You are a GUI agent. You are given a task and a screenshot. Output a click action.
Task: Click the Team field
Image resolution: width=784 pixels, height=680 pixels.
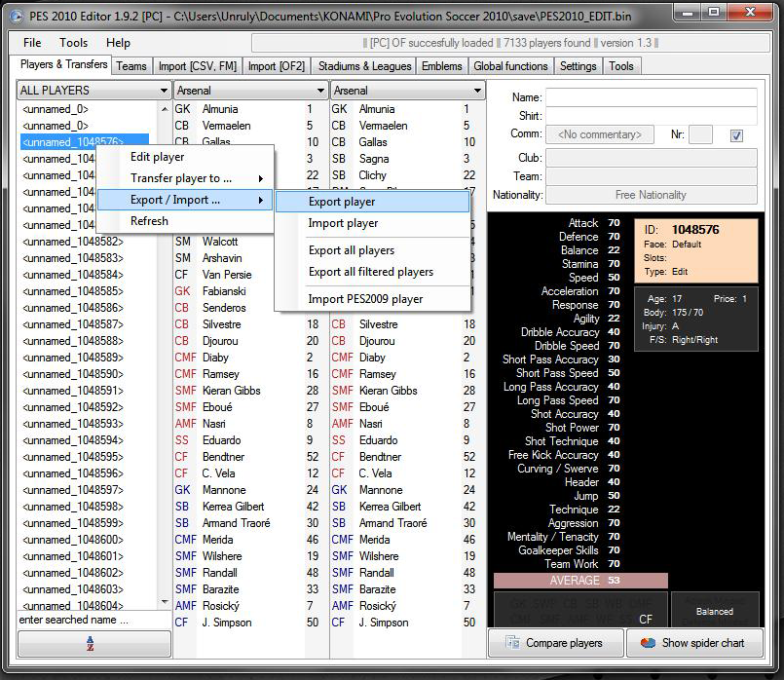[x=651, y=176]
